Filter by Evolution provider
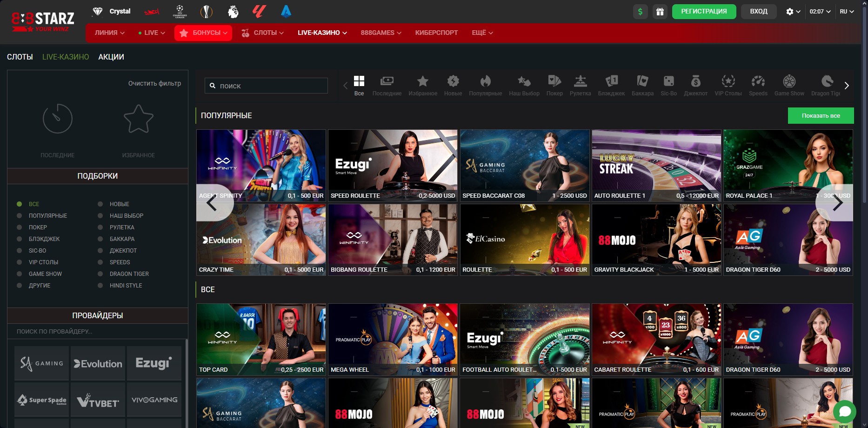Viewport: 868px width, 428px height. click(x=98, y=363)
